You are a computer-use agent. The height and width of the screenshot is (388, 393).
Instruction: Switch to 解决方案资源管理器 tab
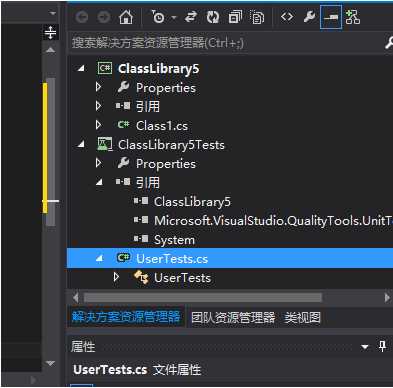126,317
